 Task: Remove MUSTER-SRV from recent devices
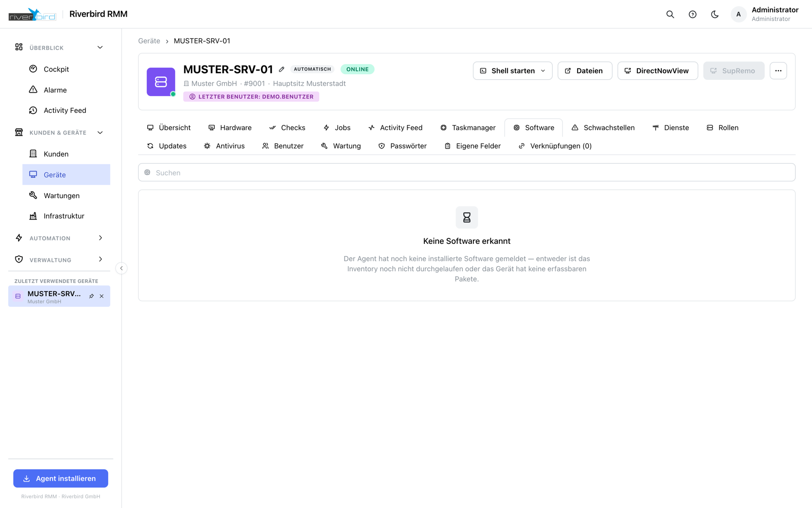[101, 296]
